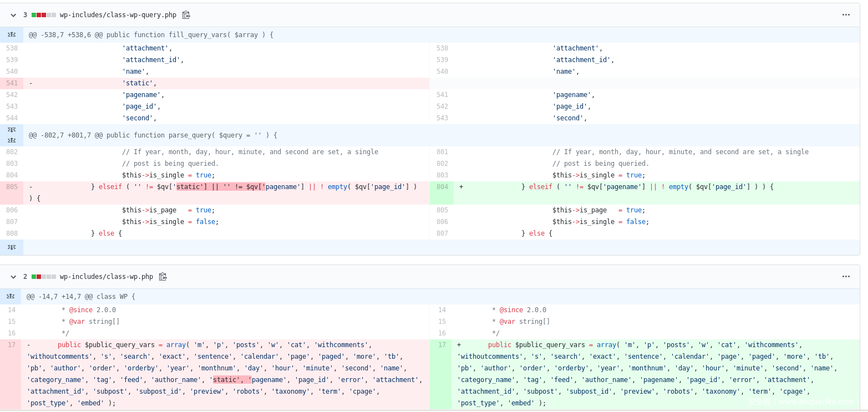Select deleted line number 805 on left side

coord(12,187)
